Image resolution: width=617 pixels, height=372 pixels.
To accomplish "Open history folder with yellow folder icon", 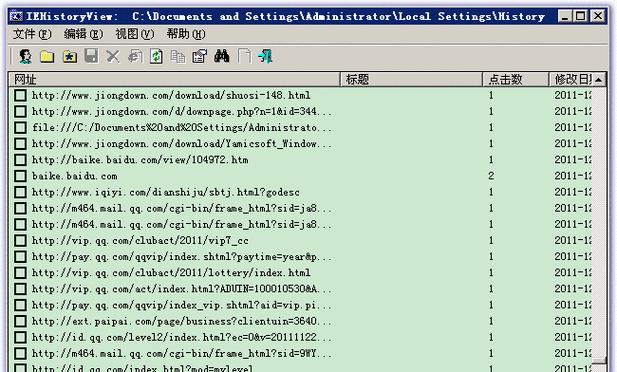I will [x=47, y=57].
